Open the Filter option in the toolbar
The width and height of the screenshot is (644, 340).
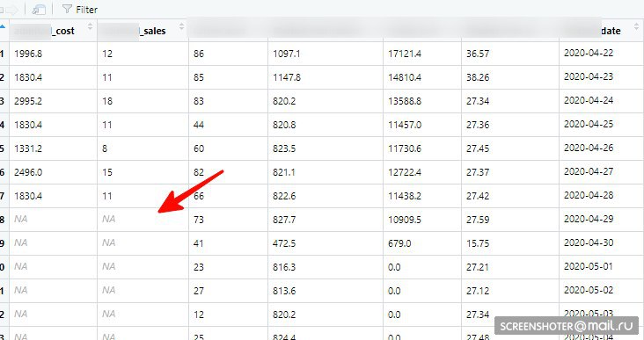point(80,9)
